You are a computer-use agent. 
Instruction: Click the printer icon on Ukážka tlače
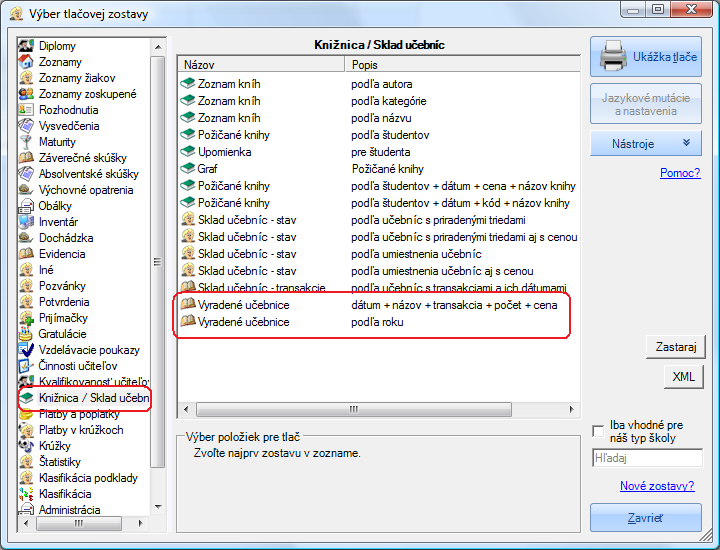coord(613,56)
